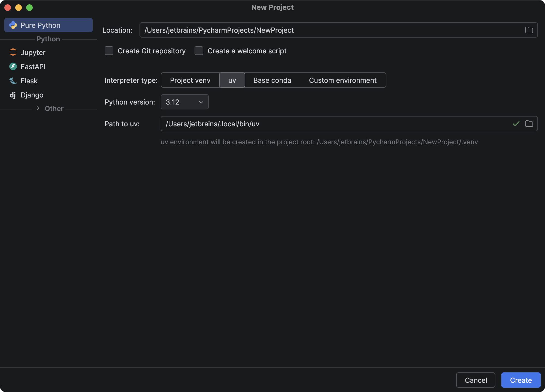Select the FastAPI project icon
This screenshot has width=545, height=392.
pyautogui.click(x=13, y=66)
